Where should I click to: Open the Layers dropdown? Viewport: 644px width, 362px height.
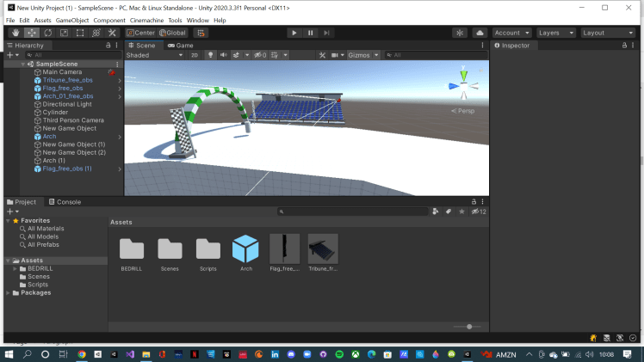[x=554, y=33]
